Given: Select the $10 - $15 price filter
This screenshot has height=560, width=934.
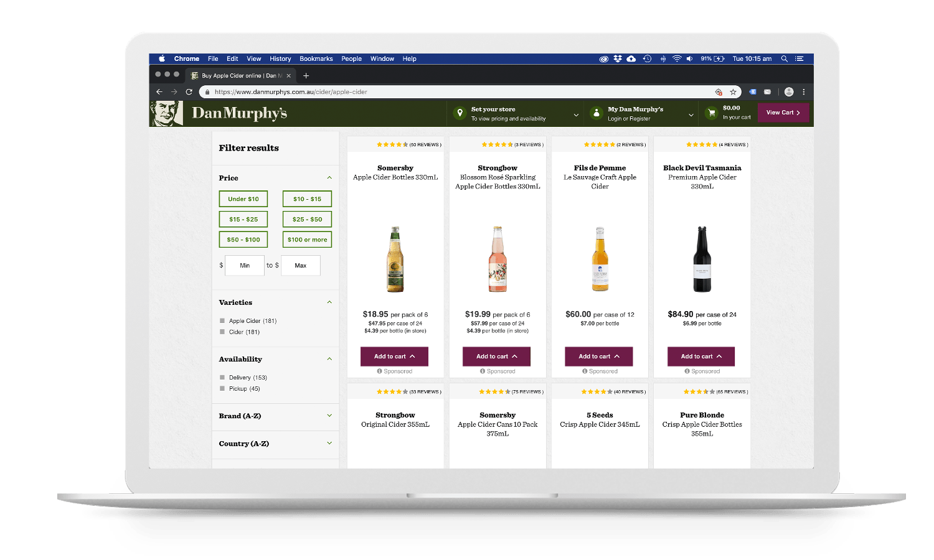Looking at the screenshot, I should (x=307, y=199).
